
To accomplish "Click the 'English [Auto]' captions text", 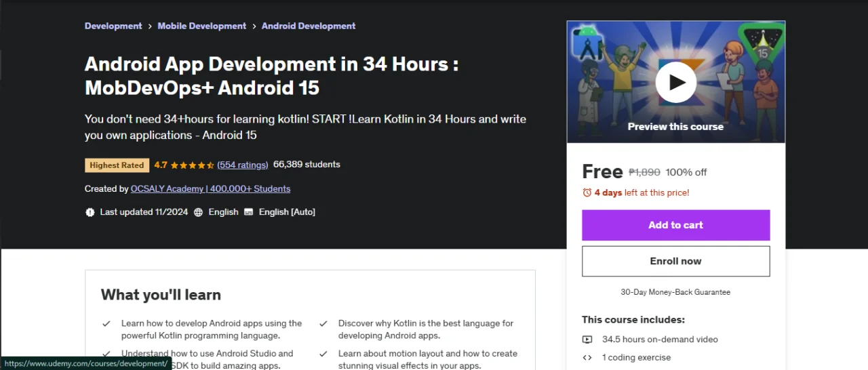I will pos(287,212).
